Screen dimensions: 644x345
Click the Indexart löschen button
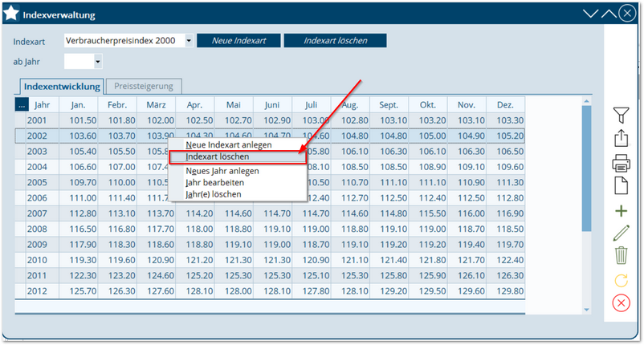[x=335, y=41]
